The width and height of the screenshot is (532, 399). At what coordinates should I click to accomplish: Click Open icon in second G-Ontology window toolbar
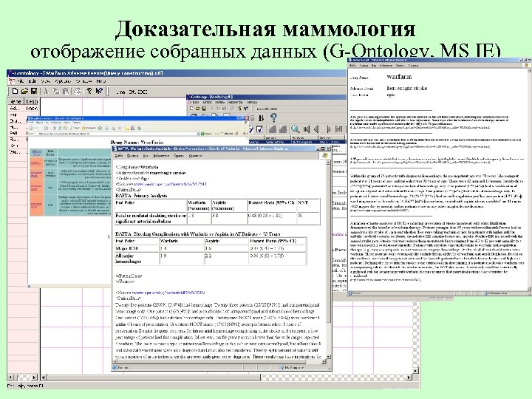pyautogui.click(x=197, y=109)
